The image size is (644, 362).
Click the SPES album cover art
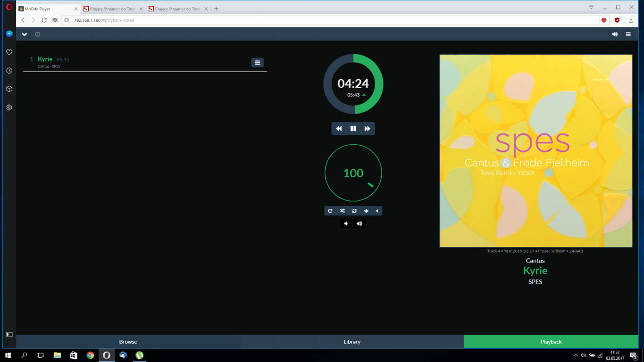536,151
